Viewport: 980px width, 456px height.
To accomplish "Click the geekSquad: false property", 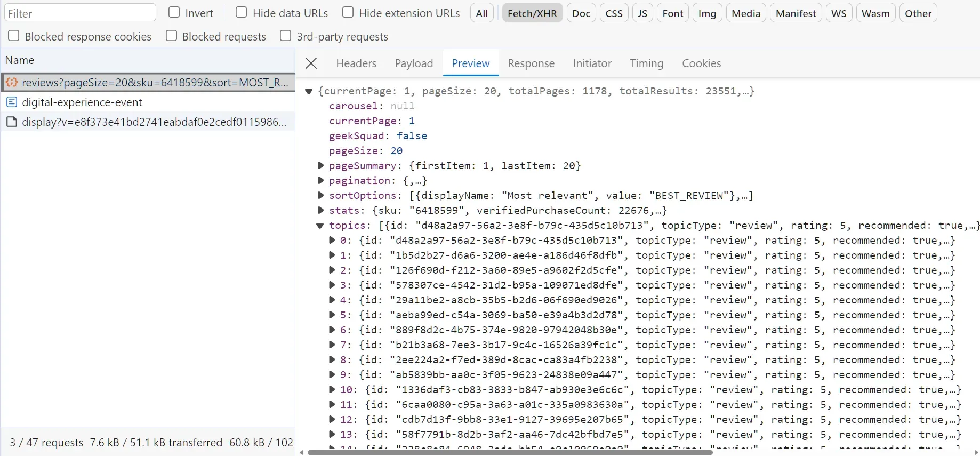I will (378, 135).
